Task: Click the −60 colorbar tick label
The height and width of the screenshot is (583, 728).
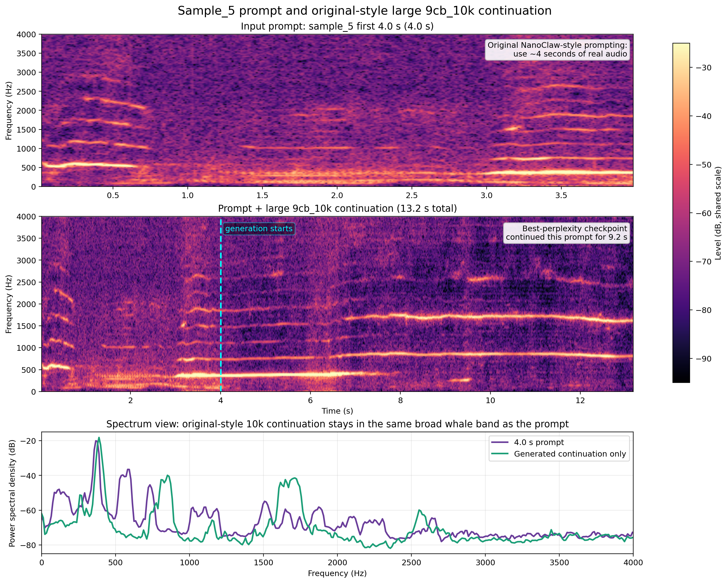Action: pyautogui.click(x=704, y=213)
